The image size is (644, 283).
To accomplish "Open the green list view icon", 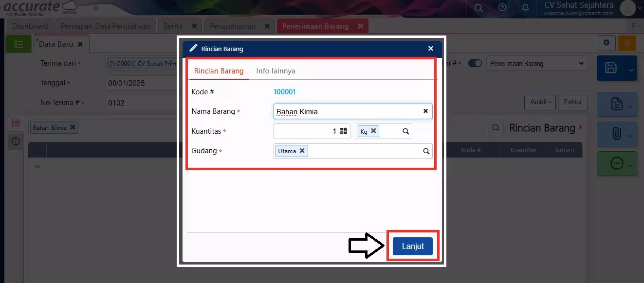I will pyautogui.click(x=18, y=44).
